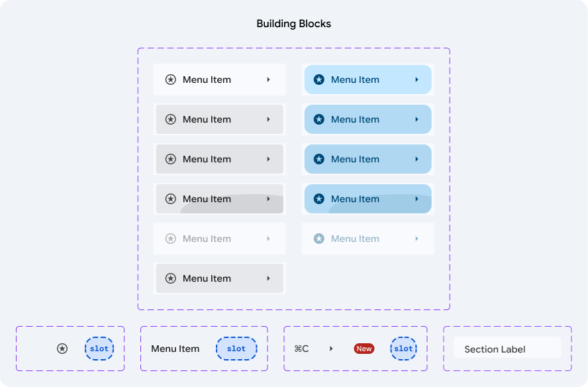Expand arrow on the last gray menu item
588x387 pixels.
[268, 278]
